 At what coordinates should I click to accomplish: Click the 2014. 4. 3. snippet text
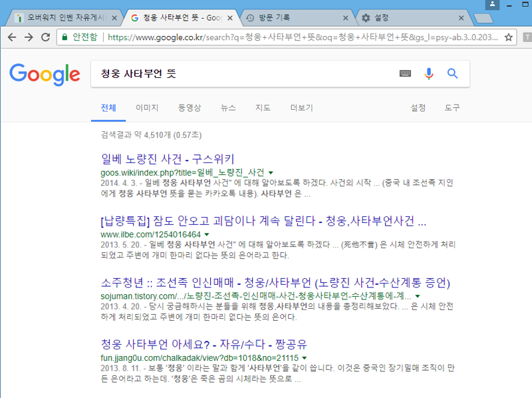[x=277, y=188]
